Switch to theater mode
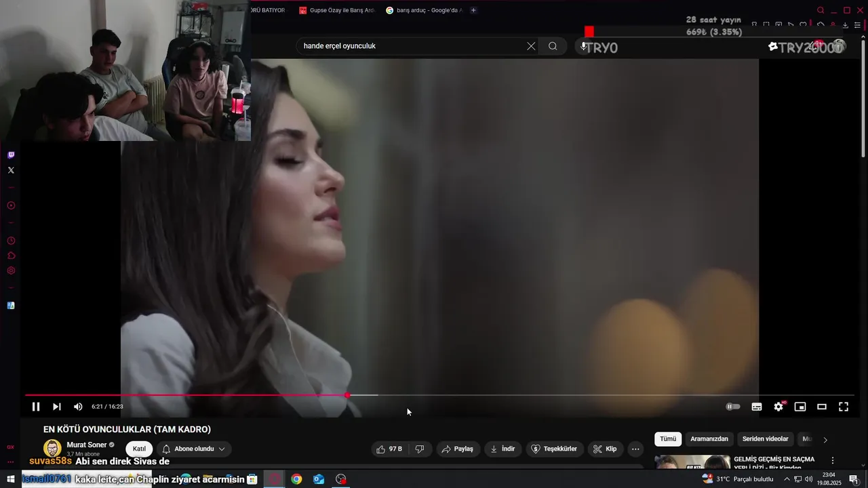 (x=822, y=407)
